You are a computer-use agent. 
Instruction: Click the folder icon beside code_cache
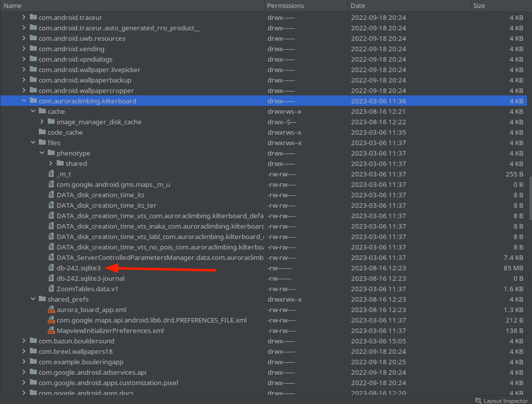pos(42,132)
